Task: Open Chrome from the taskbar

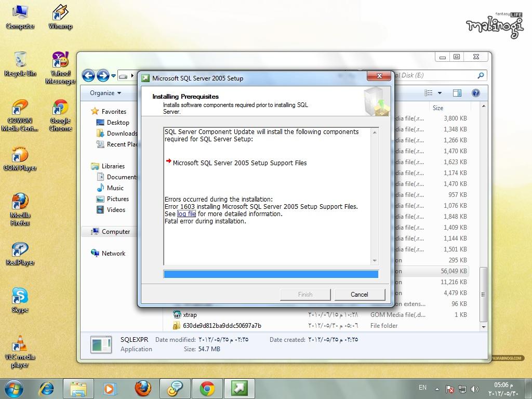Action: (x=207, y=389)
